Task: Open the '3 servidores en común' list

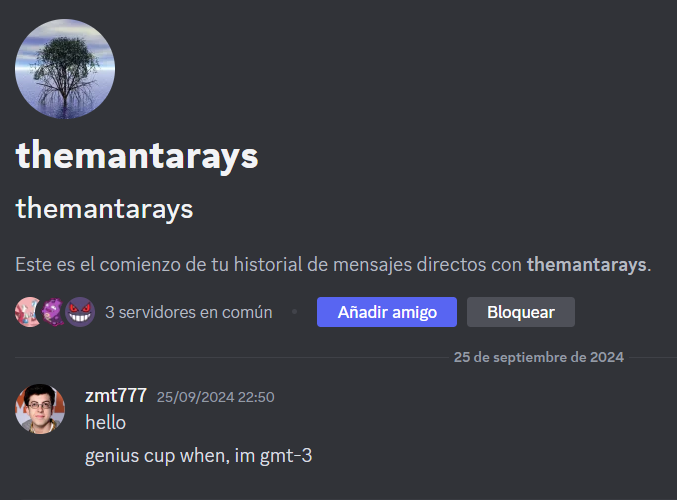Action: pos(189,312)
